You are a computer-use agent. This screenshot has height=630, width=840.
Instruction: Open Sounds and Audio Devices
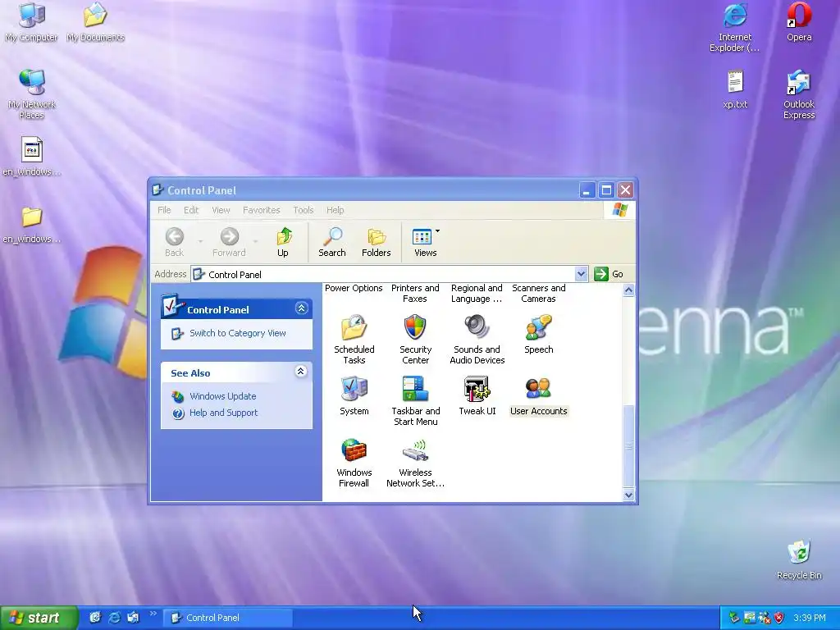coord(477,339)
